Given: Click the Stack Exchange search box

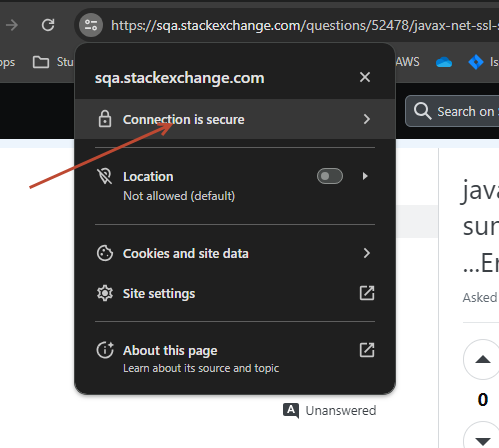Looking at the screenshot, I should point(452,111).
